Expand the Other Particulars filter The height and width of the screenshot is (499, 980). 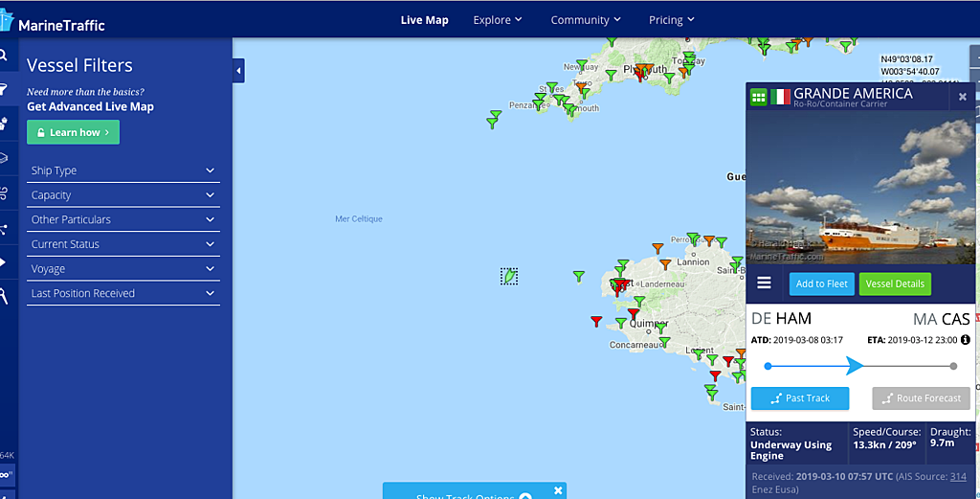click(x=123, y=219)
